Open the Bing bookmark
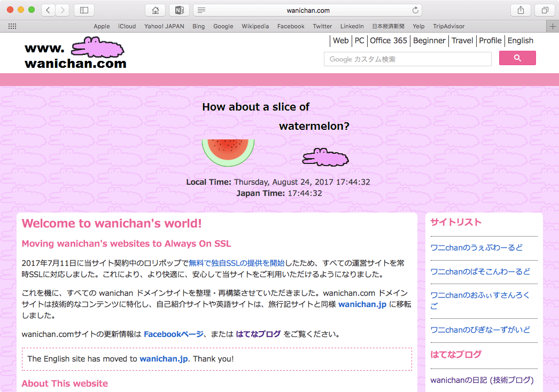Screen dimensions: 559x392 click(199, 26)
